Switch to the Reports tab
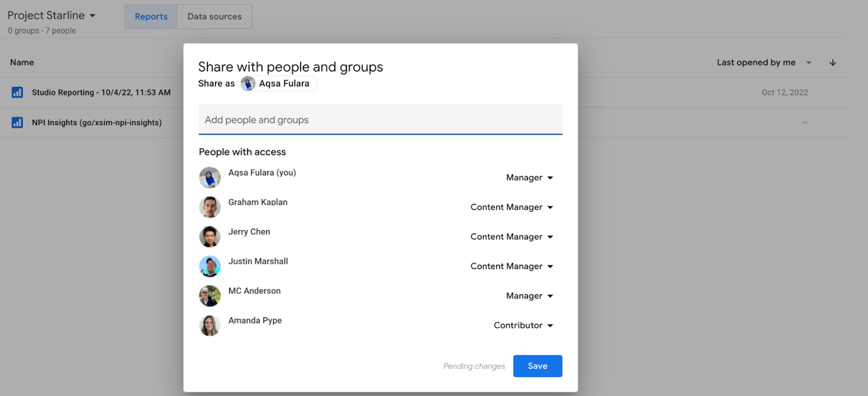868x396 pixels. [x=151, y=16]
